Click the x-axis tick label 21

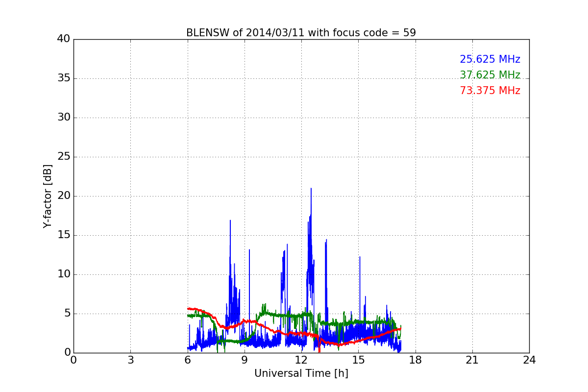point(472,360)
